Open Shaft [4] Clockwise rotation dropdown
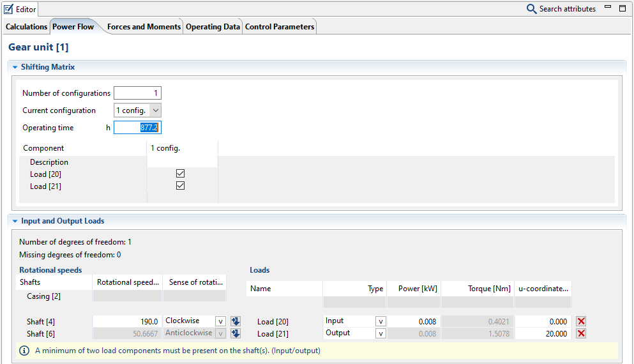This screenshot has height=364, width=634. (220, 321)
